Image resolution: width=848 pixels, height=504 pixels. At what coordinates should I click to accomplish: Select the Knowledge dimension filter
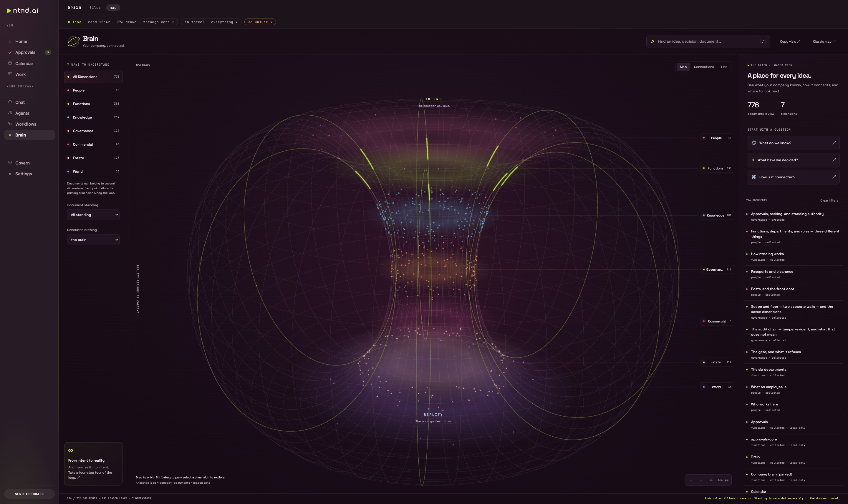93,117
